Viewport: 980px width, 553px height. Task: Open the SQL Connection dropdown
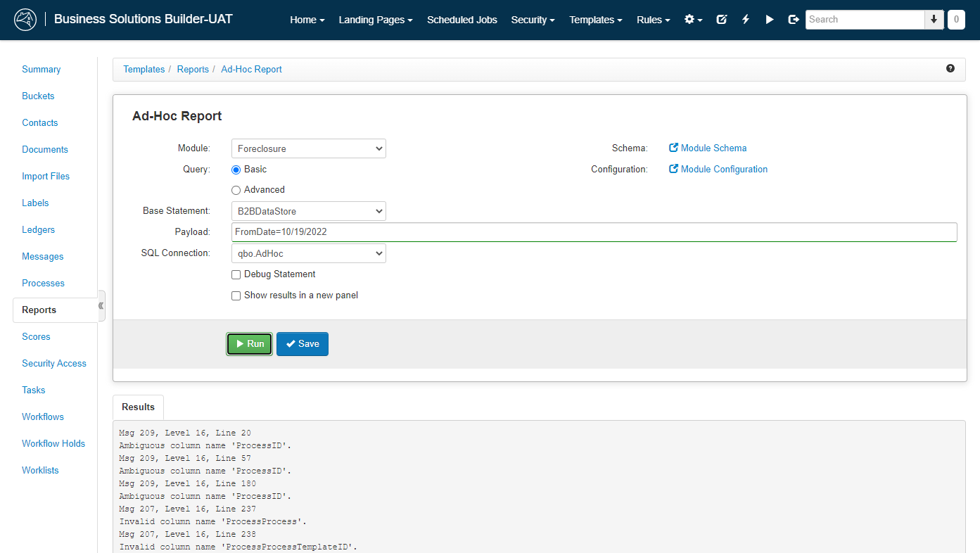click(x=308, y=253)
